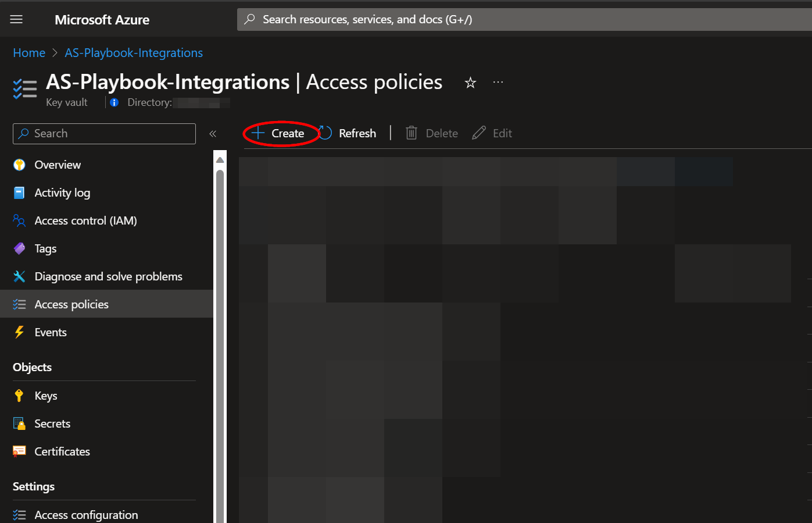Open the hamburger portal menu
Viewport: 812px width, 523px height.
(x=16, y=19)
